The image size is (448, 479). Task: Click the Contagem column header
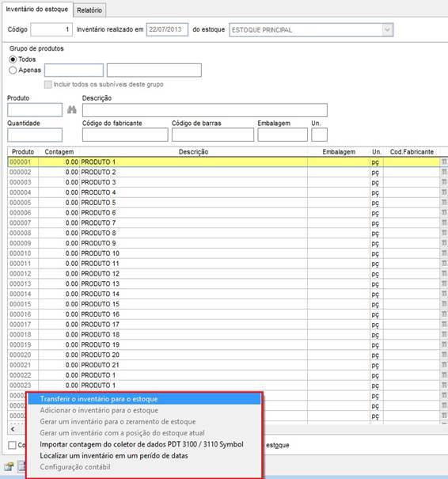[59, 152]
